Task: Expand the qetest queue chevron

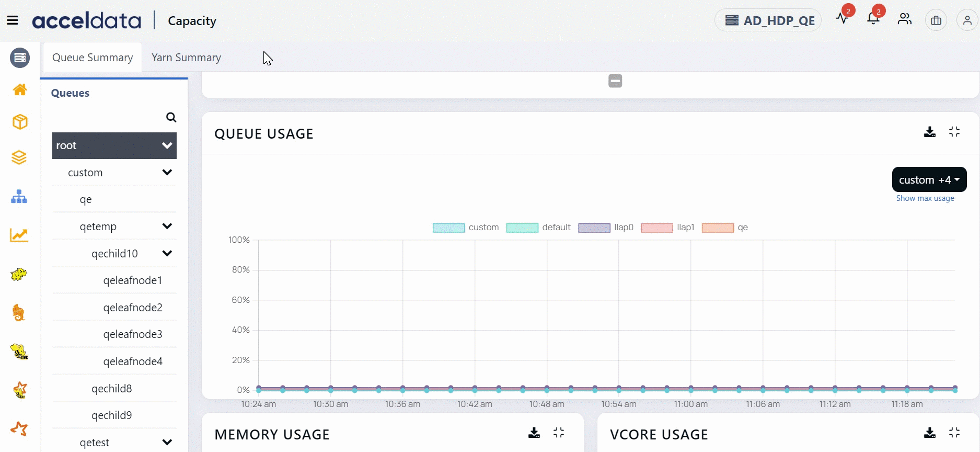Action: tap(167, 442)
